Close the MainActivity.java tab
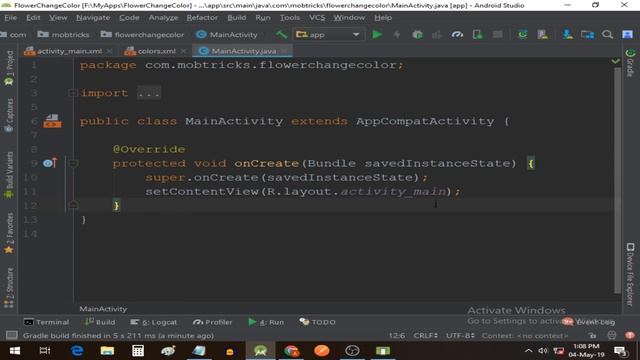Image resolution: width=640 pixels, height=360 pixels. [x=284, y=51]
